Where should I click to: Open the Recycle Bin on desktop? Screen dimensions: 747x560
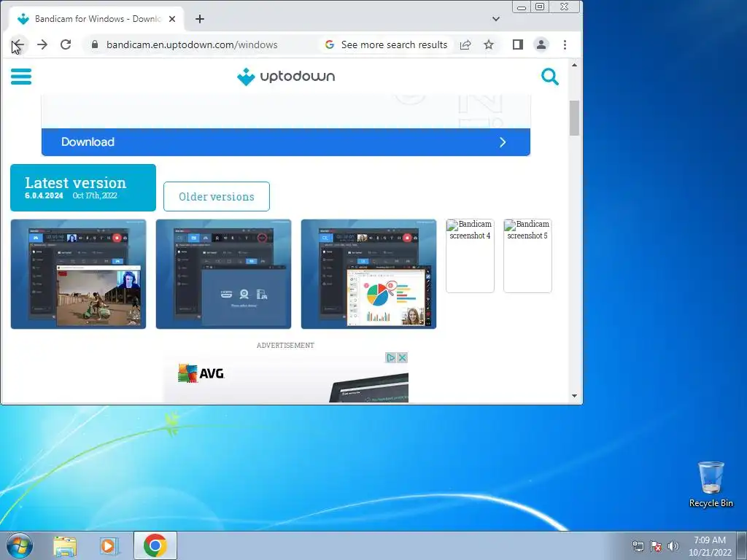click(x=711, y=484)
